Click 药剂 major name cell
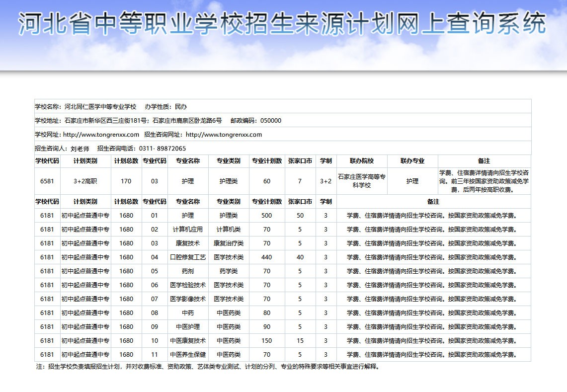The width and height of the screenshot is (567, 392). (x=188, y=271)
